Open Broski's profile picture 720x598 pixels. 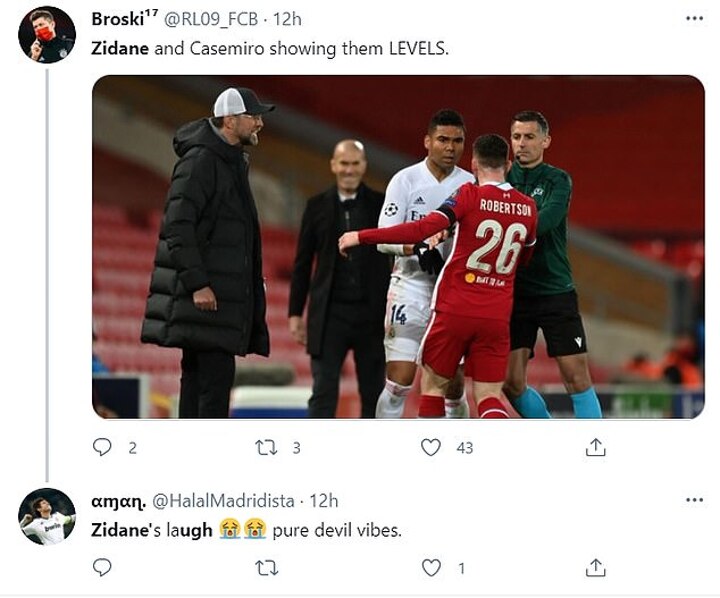(47, 34)
